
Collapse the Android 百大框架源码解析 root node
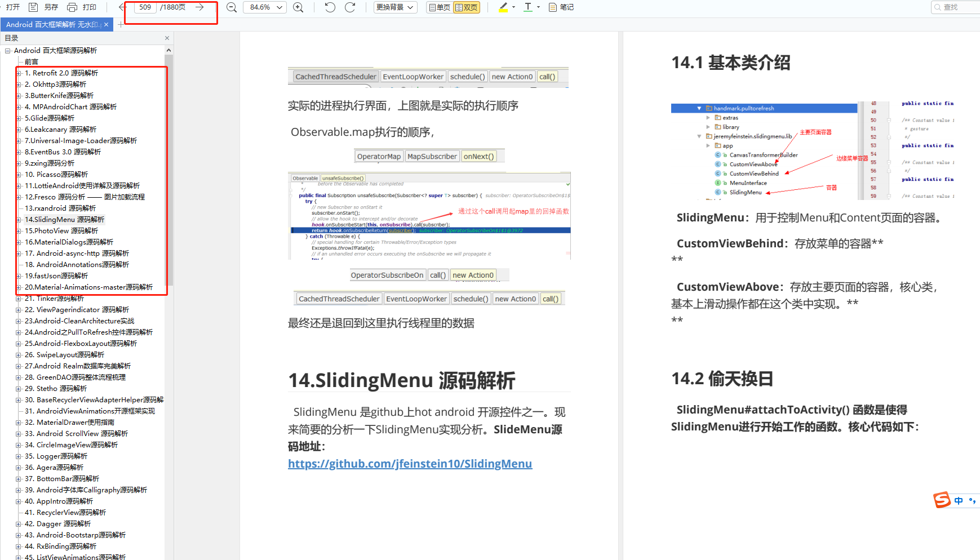8,51
